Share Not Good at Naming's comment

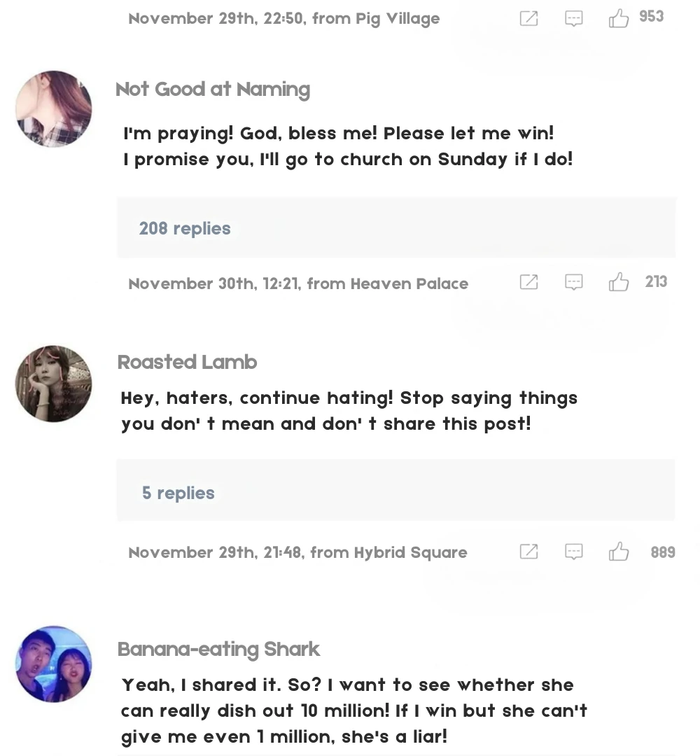point(529,282)
